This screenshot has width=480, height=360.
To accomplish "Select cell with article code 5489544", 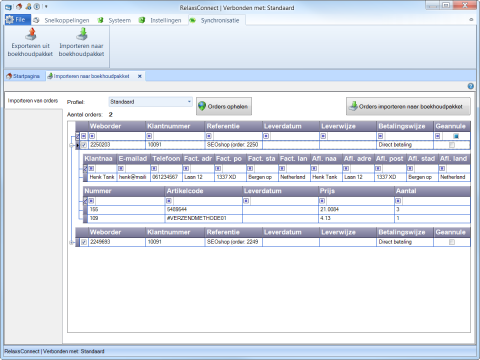I will pos(204,209).
